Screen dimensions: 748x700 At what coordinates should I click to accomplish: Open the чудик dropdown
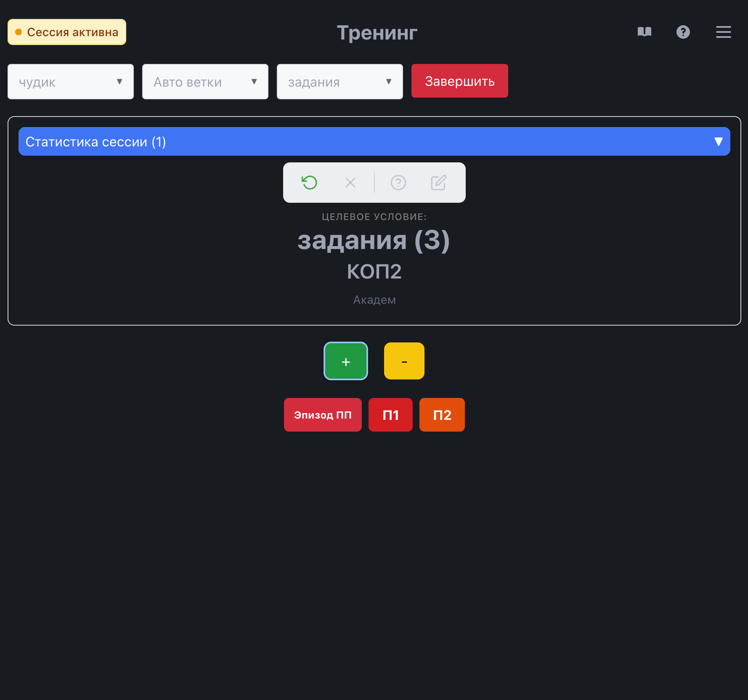click(x=71, y=82)
